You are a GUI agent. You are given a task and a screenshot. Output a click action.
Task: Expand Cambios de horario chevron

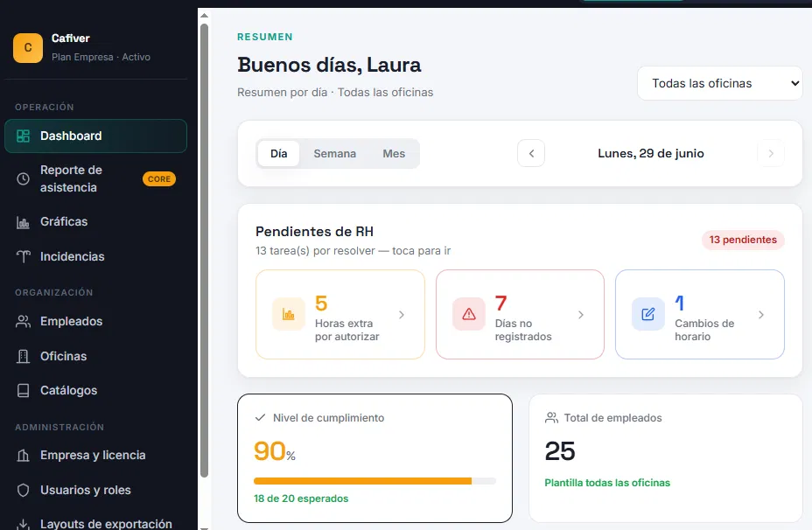760,315
